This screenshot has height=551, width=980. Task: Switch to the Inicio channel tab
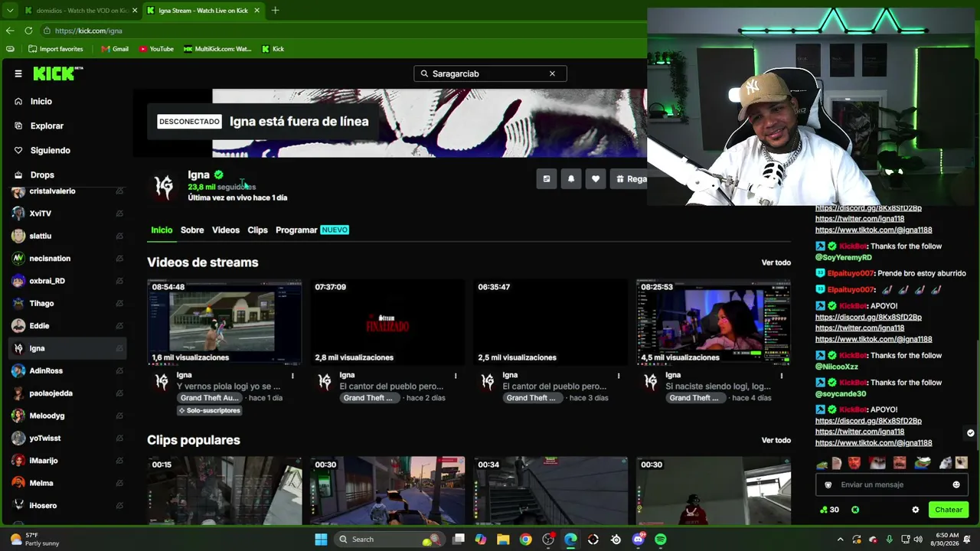162,230
